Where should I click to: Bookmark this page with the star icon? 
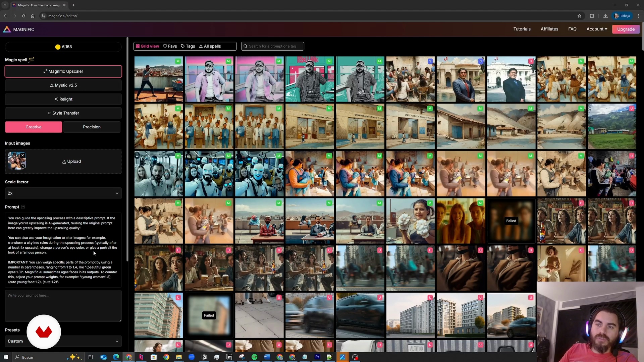[579, 16]
